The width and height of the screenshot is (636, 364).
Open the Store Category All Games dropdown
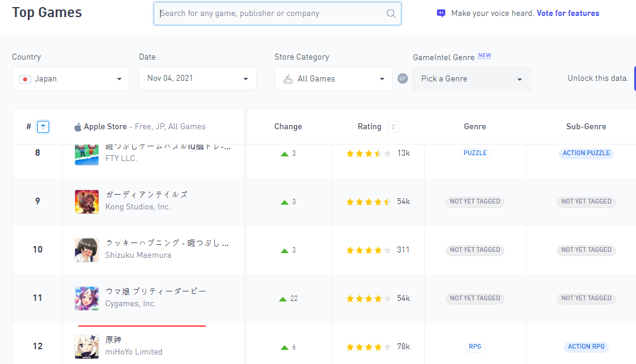pos(334,78)
